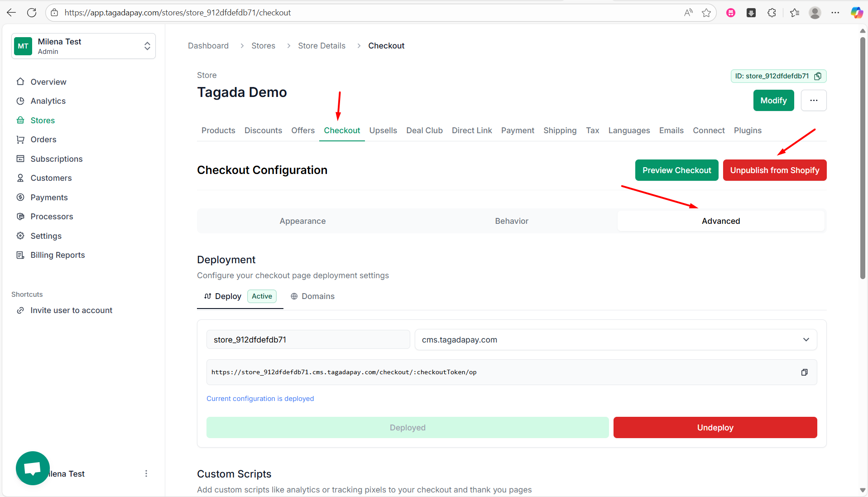
Task: Click Unpublish from Shopify button
Action: pos(774,170)
